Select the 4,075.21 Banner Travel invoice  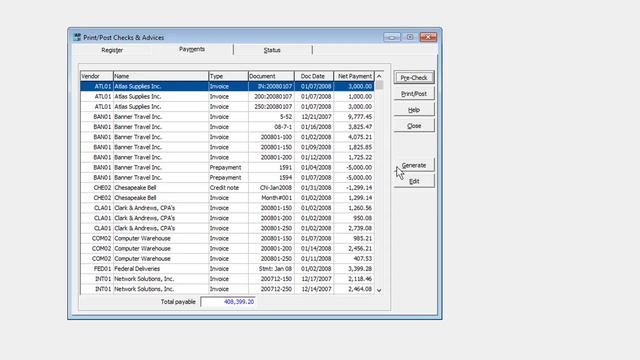click(x=227, y=137)
